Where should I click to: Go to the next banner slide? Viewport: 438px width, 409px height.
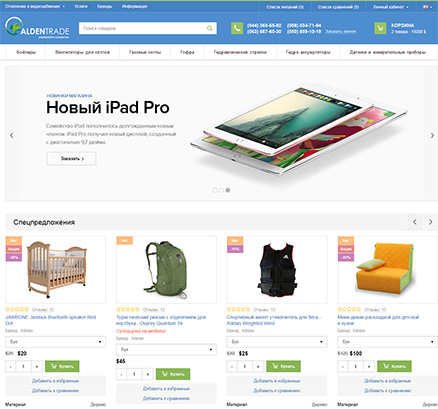click(432, 135)
